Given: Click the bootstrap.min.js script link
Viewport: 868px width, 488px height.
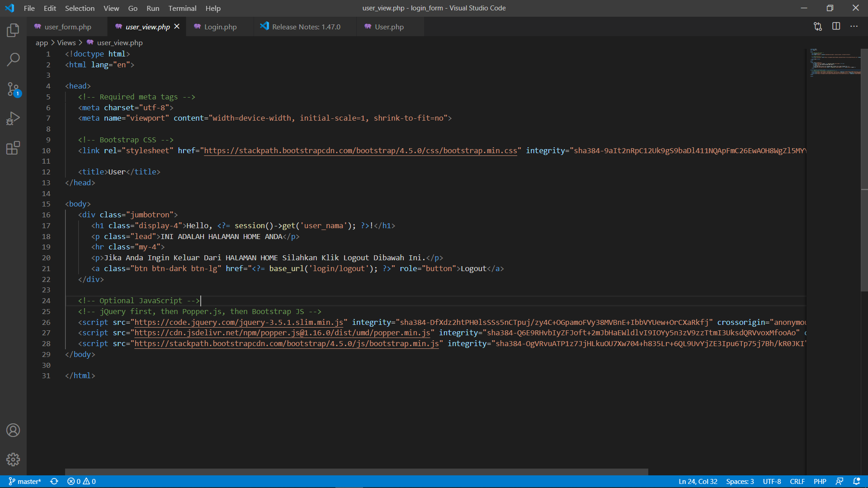Looking at the screenshot, I should click(287, 343).
